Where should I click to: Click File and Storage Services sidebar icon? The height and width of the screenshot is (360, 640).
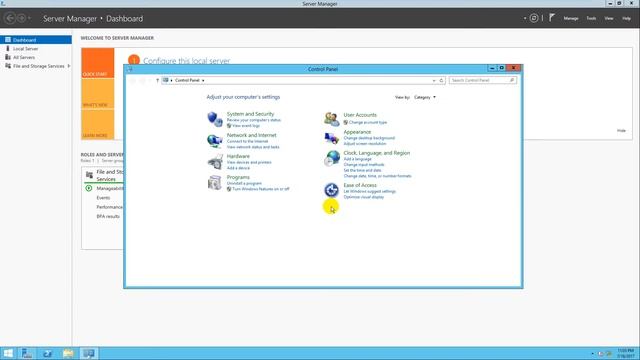(8, 66)
